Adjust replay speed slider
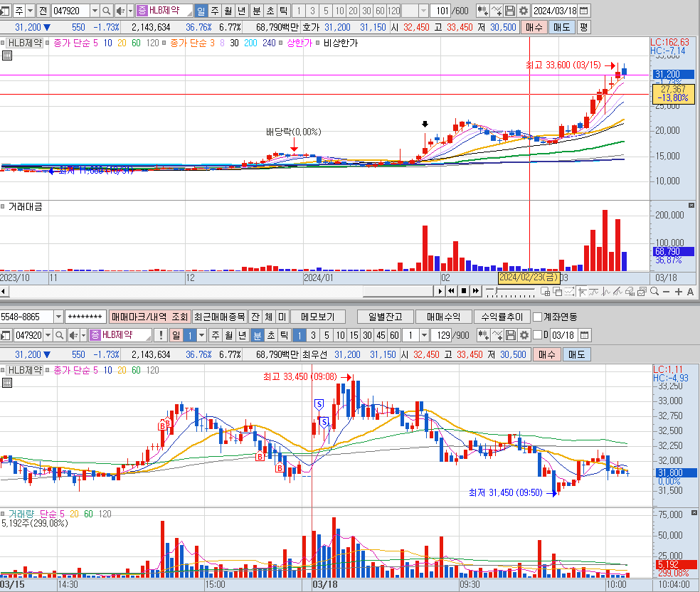Screen dimensions: 700x592 (510, 292)
